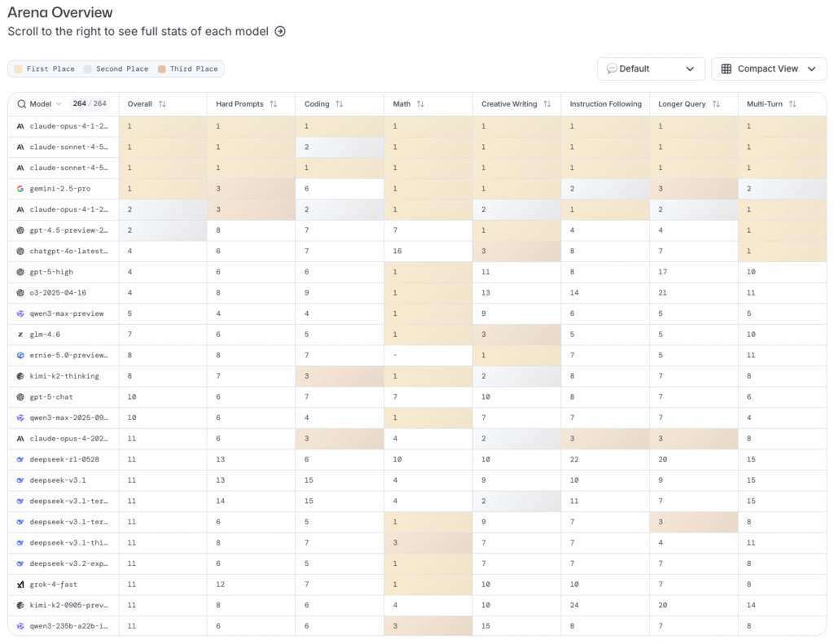Sort by Multi-Turn arrows icon

(x=792, y=104)
